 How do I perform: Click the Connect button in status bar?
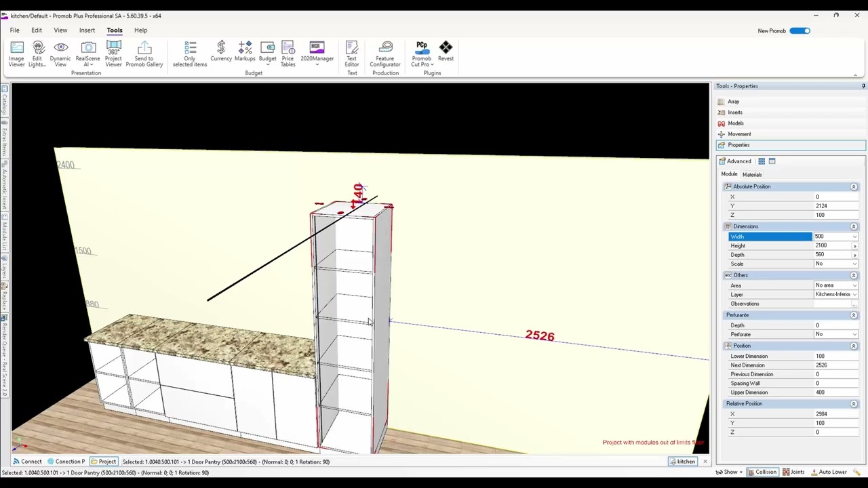tap(27, 462)
